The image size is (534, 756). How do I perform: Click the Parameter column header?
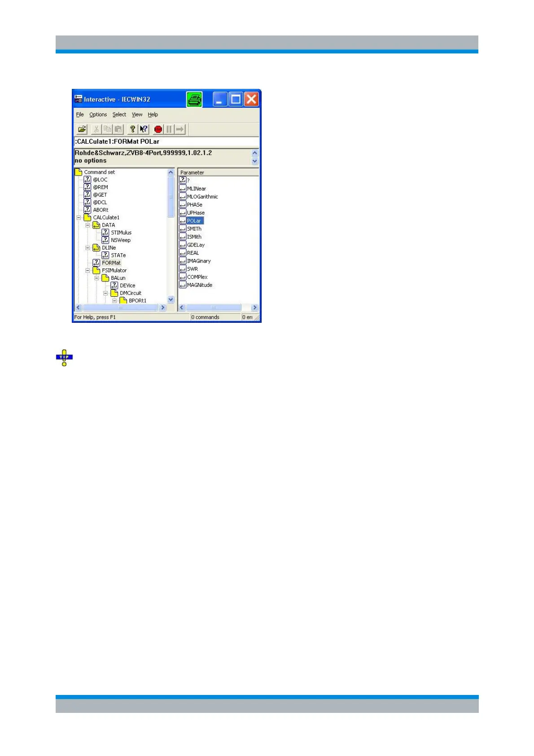(219, 172)
